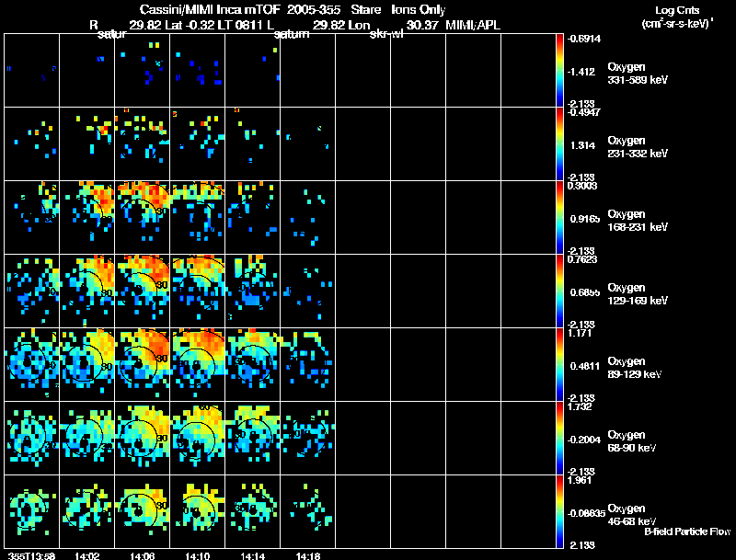Select the Oxygen 46-68 keV panel at 14:06
The image size is (736, 560).
point(143,512)
